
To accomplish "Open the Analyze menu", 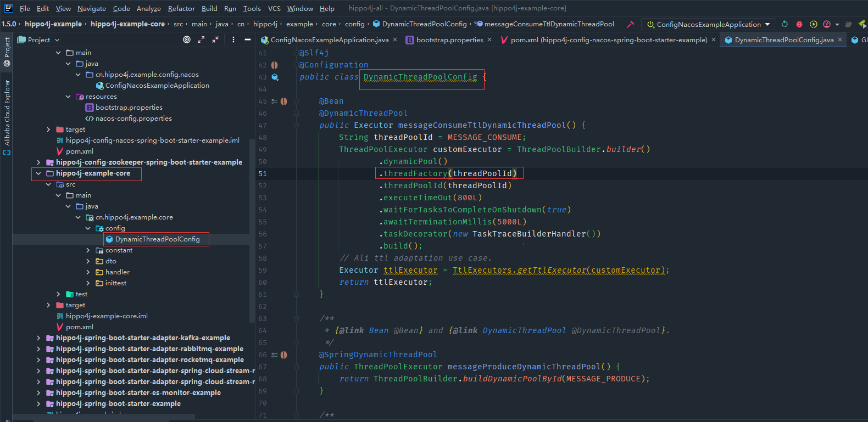I will click(149, 8).
